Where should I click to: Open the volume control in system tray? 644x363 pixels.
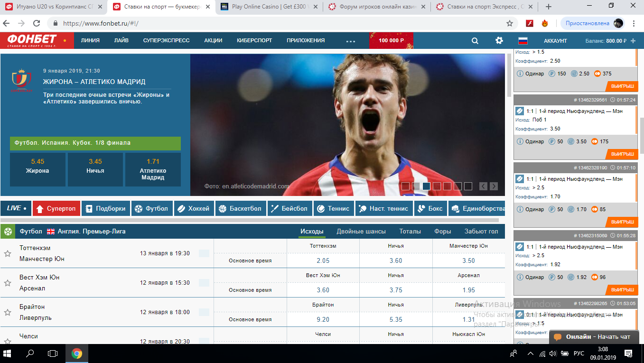552,354
